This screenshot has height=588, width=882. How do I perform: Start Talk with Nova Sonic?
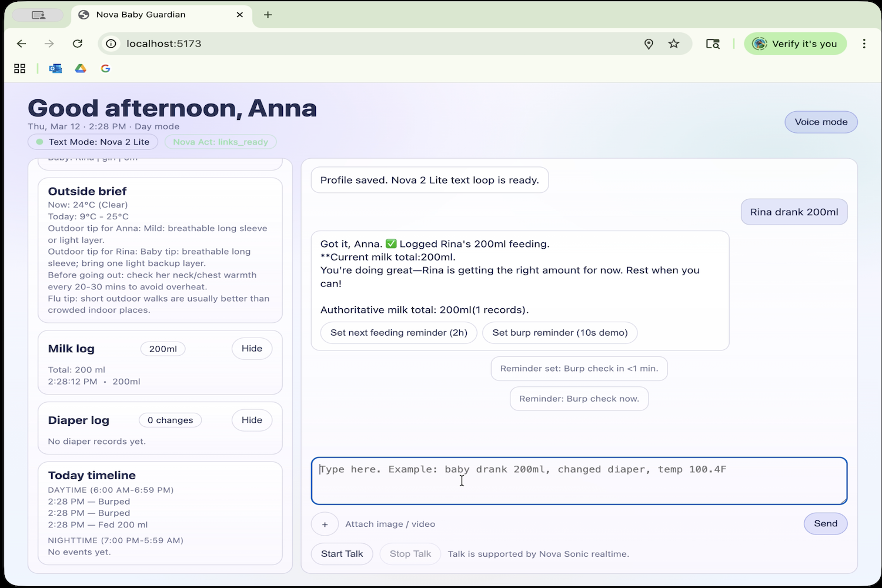(x=342, y=554)
